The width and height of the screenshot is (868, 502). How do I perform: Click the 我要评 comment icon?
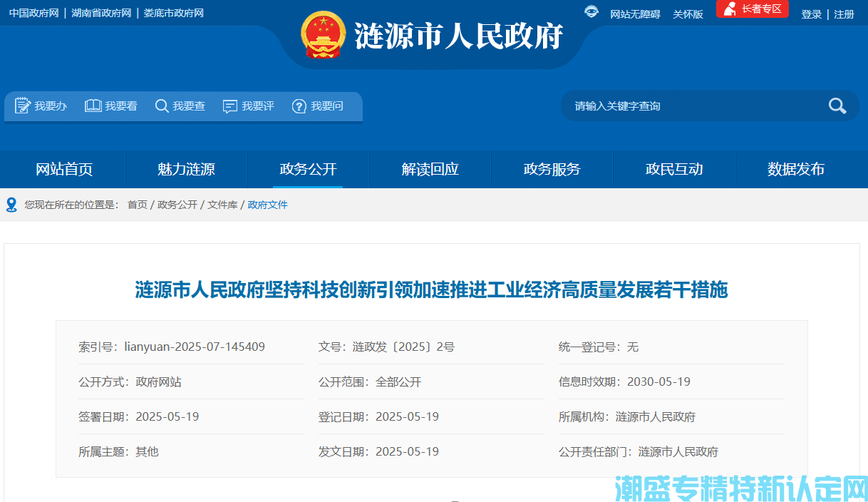tap(229, 106)
